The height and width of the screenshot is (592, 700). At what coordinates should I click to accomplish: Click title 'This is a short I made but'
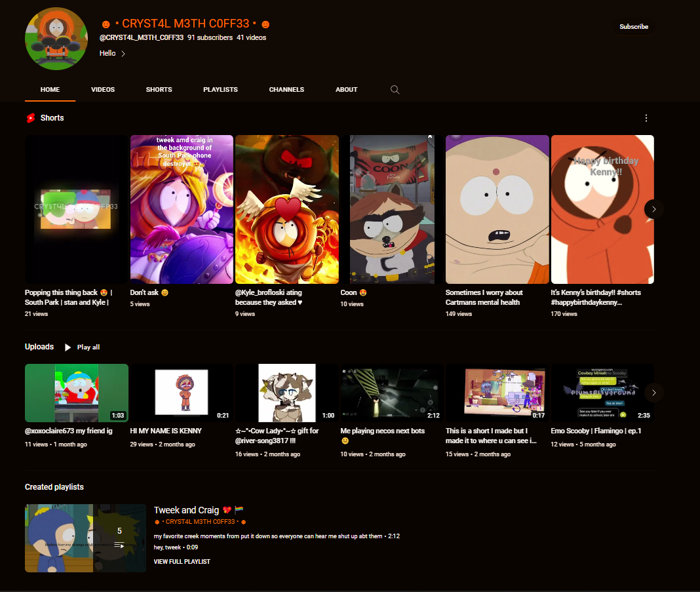coord(491,436)
